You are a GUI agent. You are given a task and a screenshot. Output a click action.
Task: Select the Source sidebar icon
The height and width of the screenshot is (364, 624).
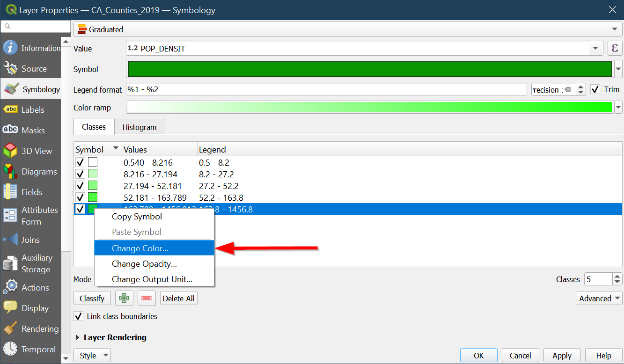click(x=10, y=69)
